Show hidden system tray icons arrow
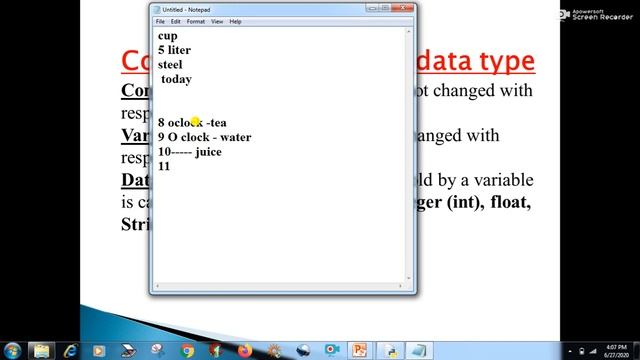The width and height of the screenshot is (640, 360). click(570, 351)
